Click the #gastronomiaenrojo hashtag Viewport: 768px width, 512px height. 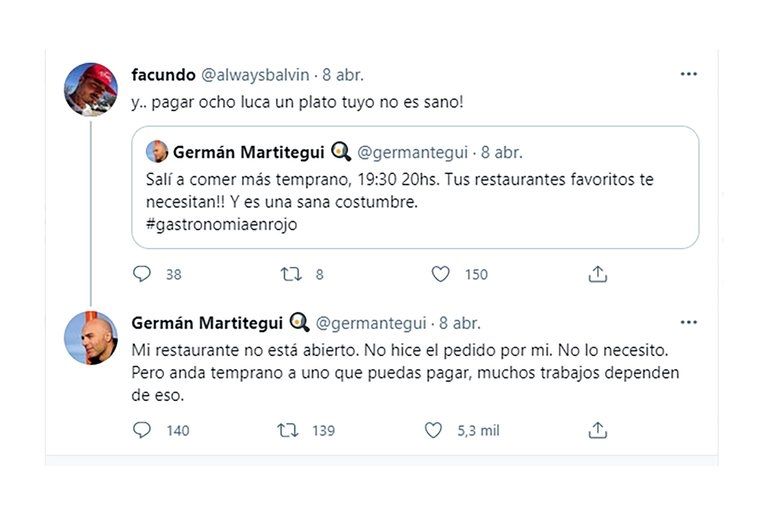(221, 224)
